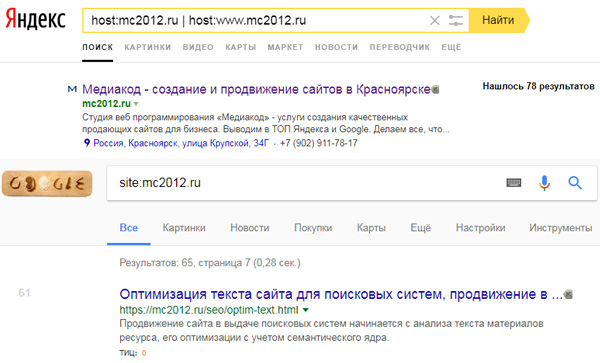Screen dimensions: 600x363
Task: Open Google Покупки tab
Action: click(x=313, y=228)
